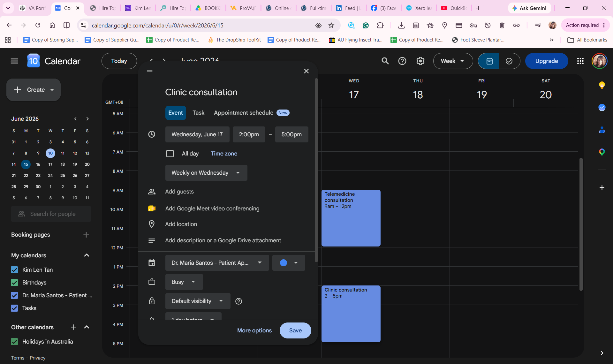Add a new booking page plus icon
The image size is (613, 364).
coord(86,235)
